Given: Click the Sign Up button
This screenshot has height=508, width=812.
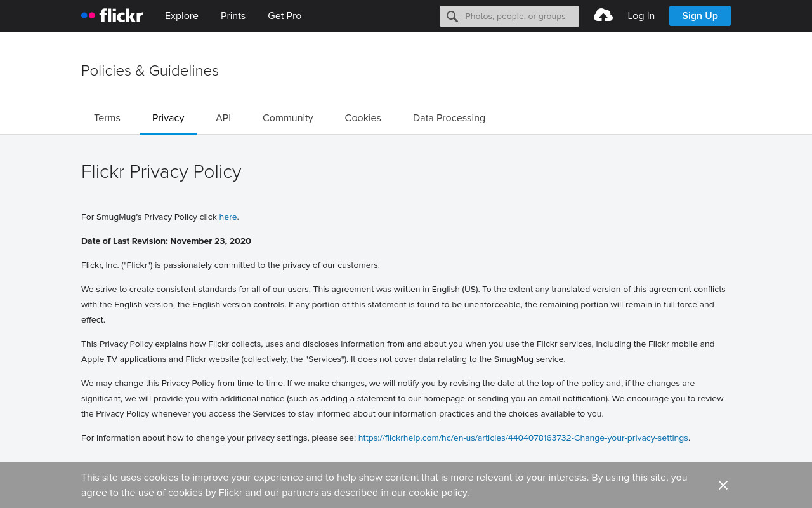Looking at the screenshot, I should click(700, 16).
